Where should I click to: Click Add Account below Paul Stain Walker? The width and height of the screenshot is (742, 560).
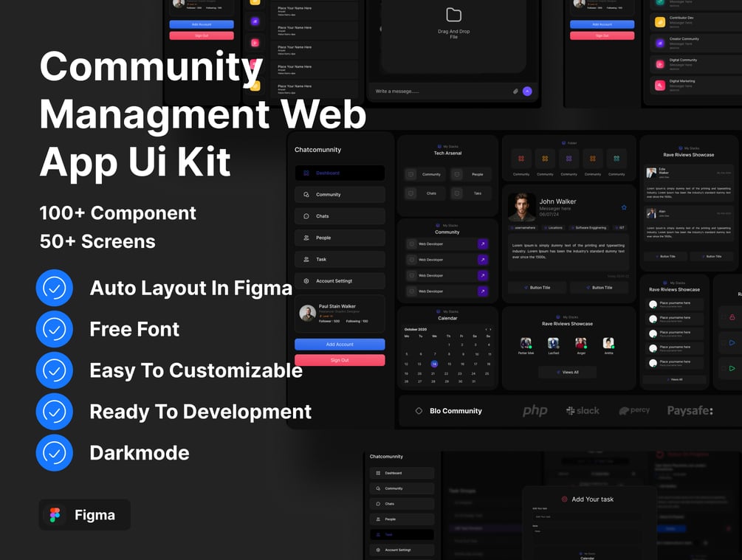coord(340,345)
